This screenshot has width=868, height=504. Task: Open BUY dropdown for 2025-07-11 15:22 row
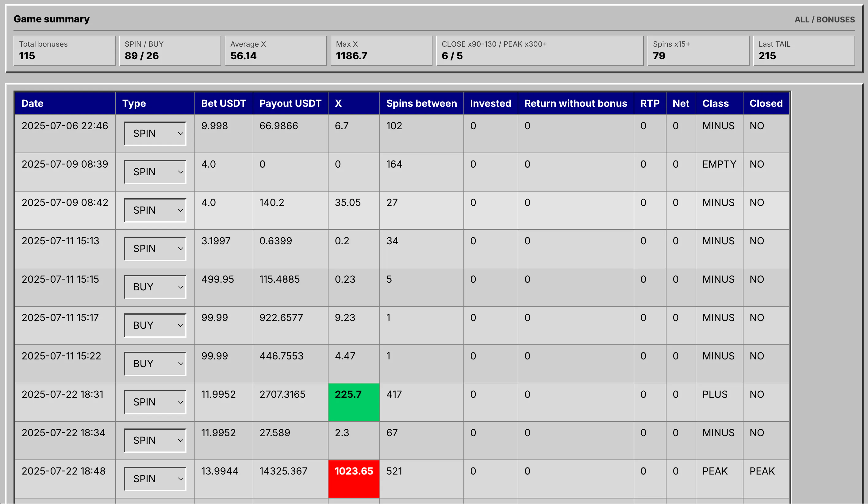pyautogui.click(x=155, y=364)
